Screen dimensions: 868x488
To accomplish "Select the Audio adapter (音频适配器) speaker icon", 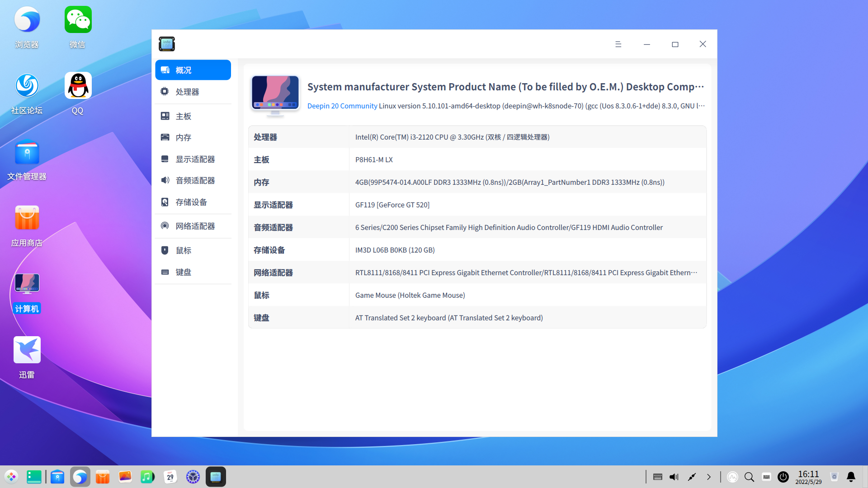I will (165, 180).
